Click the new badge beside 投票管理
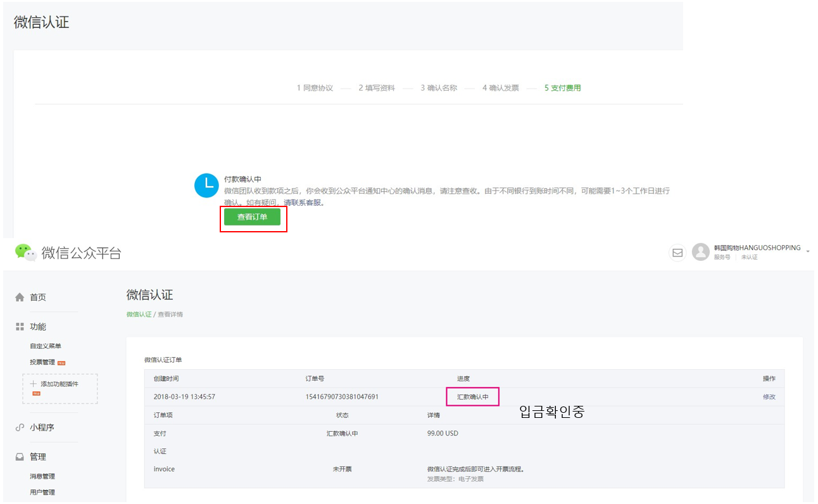Viewport: 818px width, 504px height. pyautogui.click(x=61, y=363)
